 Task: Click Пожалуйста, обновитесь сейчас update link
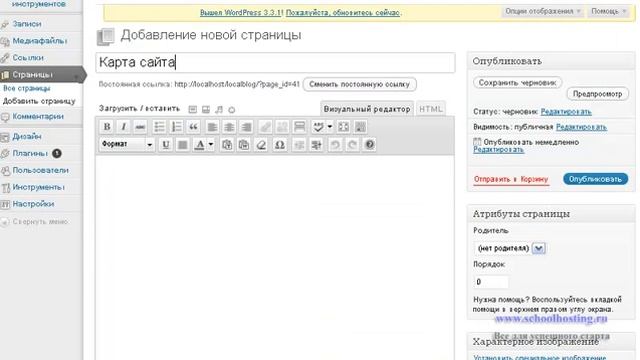tap(343, 13)
